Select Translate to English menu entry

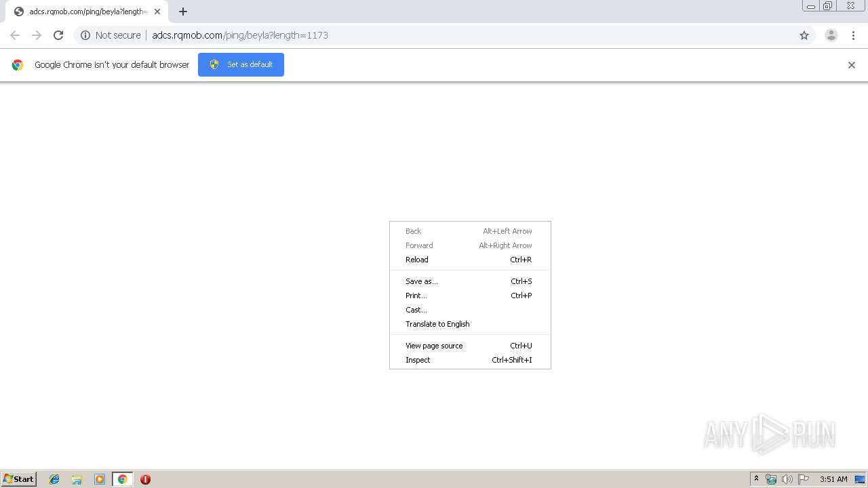[470, 324]
